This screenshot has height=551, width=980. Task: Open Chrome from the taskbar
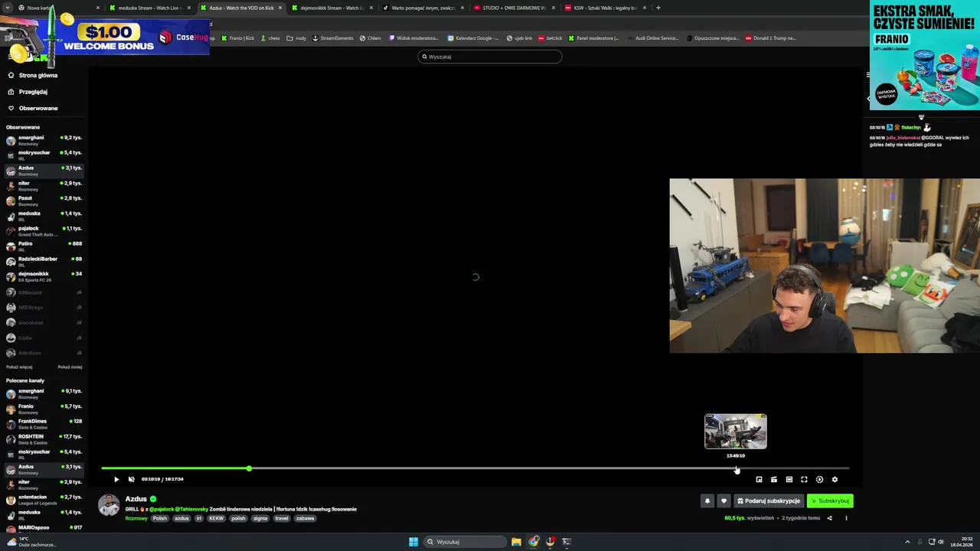click(534, 542)
